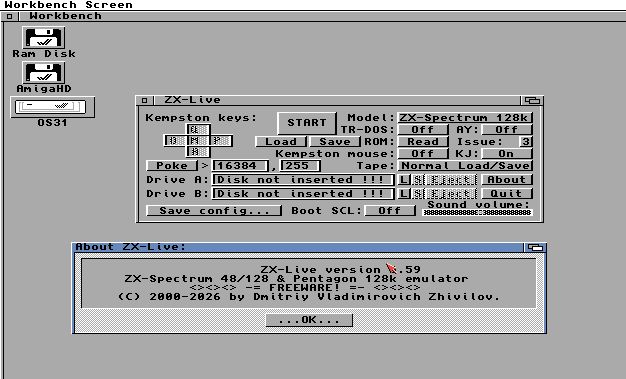Click the ZX-Live window depth gadget
Viewport: 626px width, 379px height.
click(532, 100)
